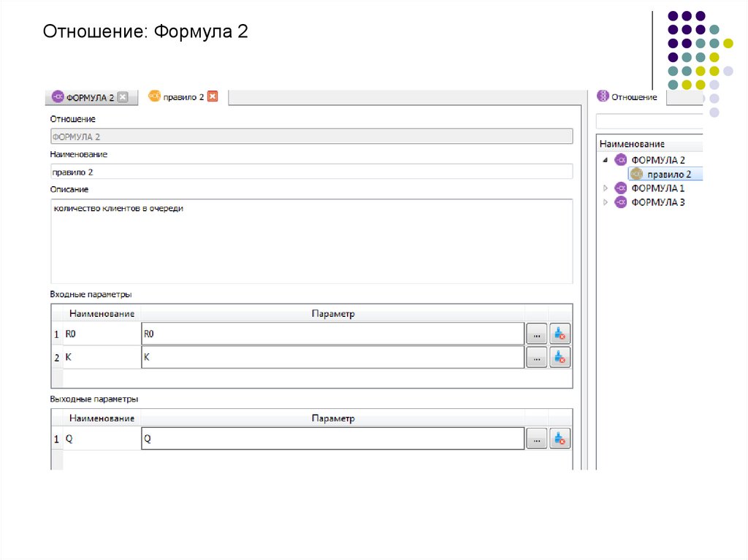Select ФОРМУЛА 3 in the tree
748x560 pixels.
pyautogui.click(x=658, y=202)
